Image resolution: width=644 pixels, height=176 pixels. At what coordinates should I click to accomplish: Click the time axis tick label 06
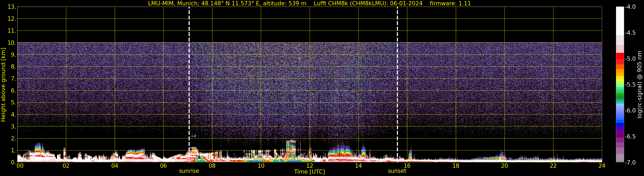(x=163, y=166)
